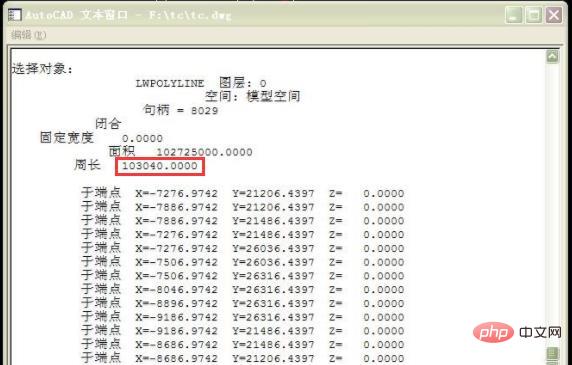Click the LWPOLYLINE object type text
Image resolution: width=572 pixels, height=365 pixels.
pos(170,84)
